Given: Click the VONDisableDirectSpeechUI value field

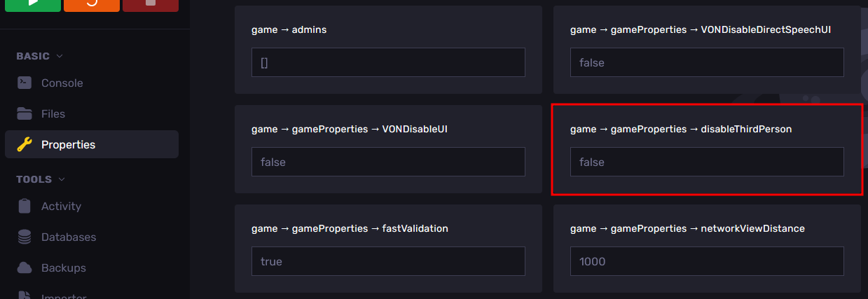Looking at the screenshot, I should point(707,62).
